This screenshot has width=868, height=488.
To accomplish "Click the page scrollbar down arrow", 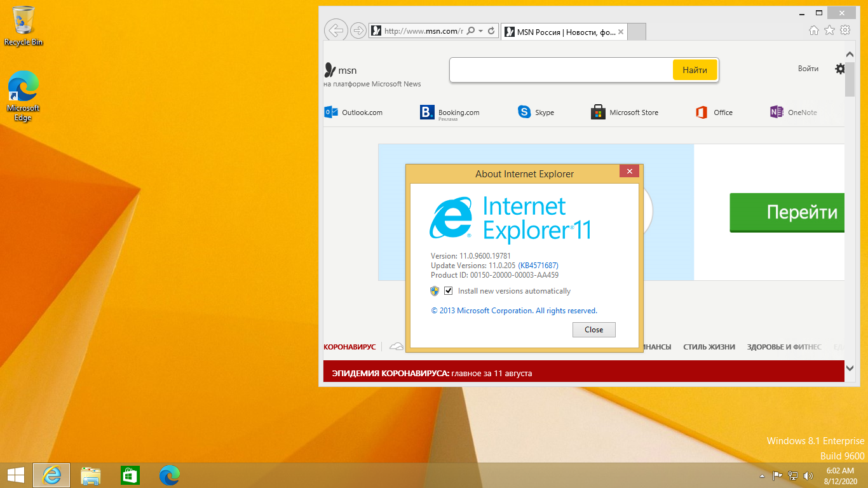I will point(850,367).
